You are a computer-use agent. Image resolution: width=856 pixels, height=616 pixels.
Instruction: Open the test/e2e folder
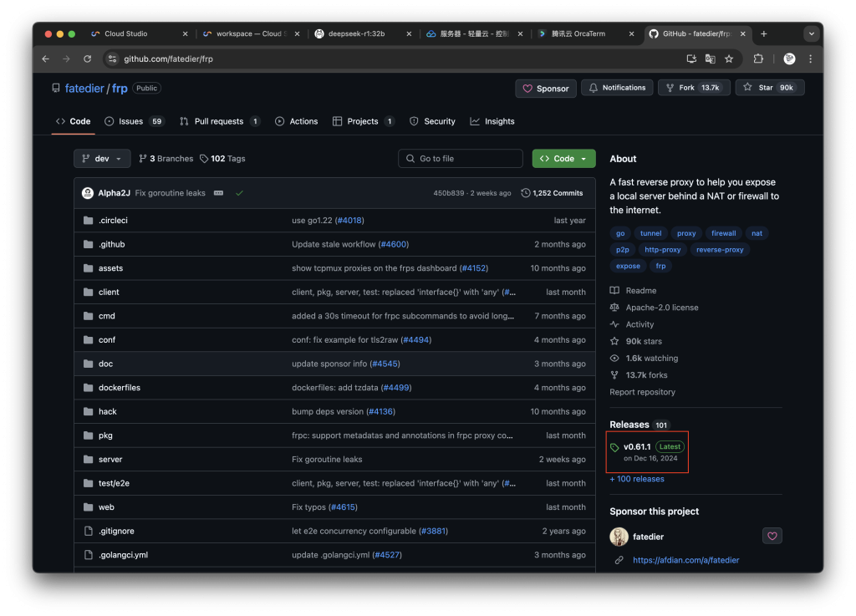tap(114, 483)
